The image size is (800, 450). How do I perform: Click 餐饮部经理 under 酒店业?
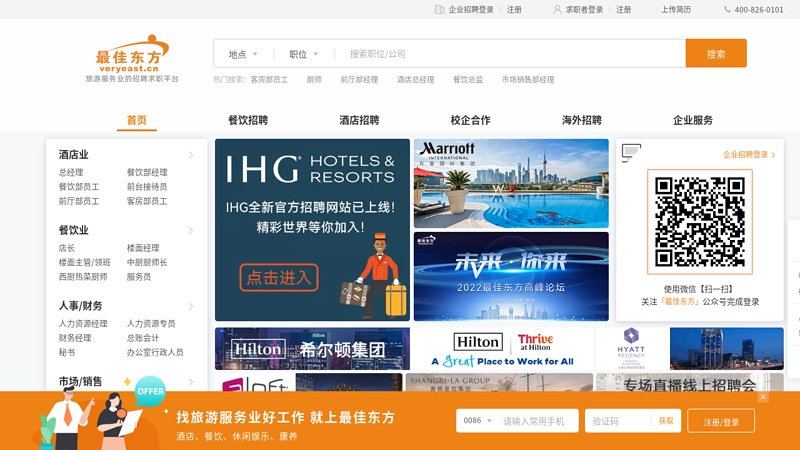(147, 172)
